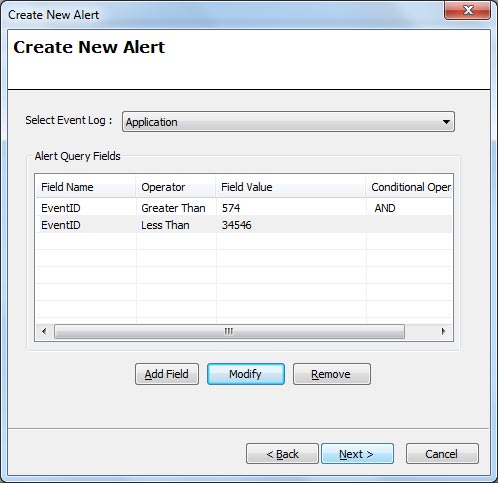Close the Create New Alert window

[x=468, y=10]
